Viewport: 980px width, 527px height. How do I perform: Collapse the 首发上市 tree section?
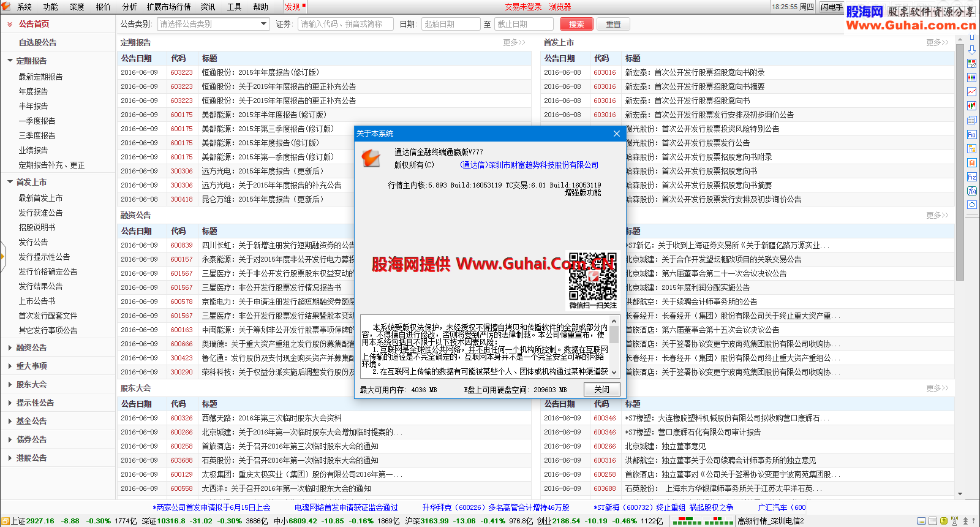point(10,182)
